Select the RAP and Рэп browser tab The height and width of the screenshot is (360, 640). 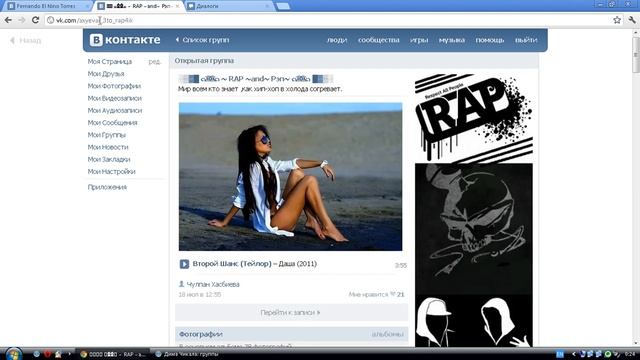click(139, 6)
